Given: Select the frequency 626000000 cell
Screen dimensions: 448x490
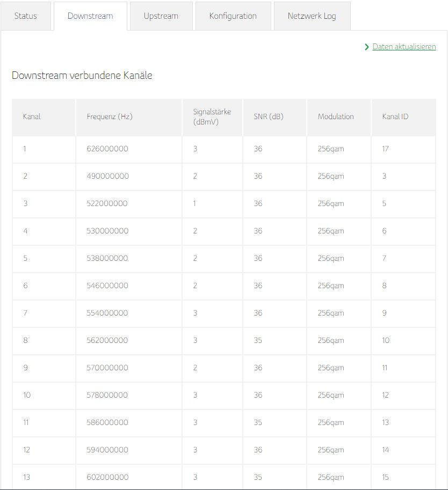Looking at the screenshot, I should [107, 149].
